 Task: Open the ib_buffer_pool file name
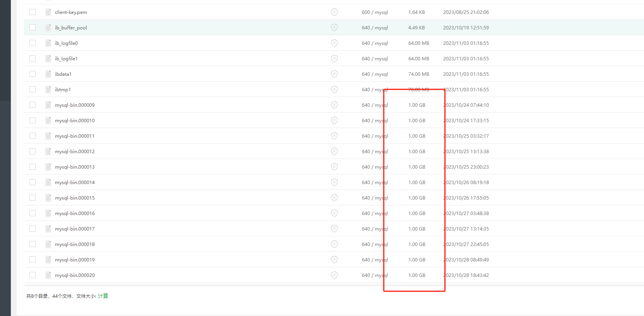tap(71, 27)
